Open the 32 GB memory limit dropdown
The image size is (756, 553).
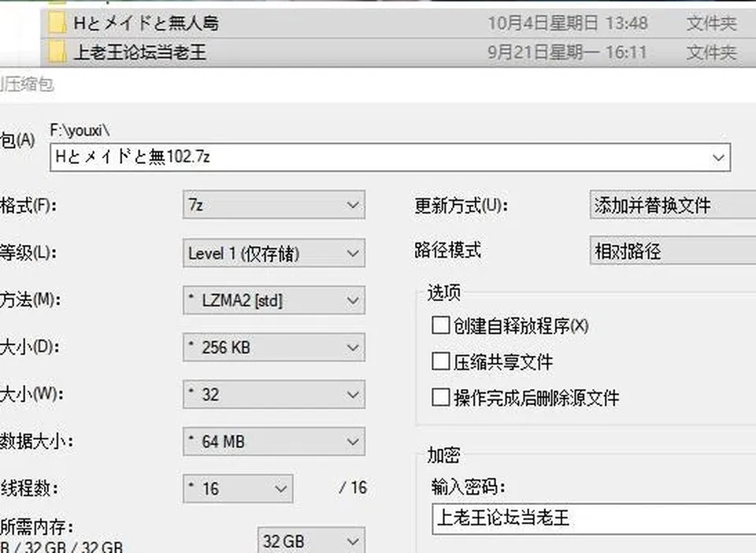point(311,540)
